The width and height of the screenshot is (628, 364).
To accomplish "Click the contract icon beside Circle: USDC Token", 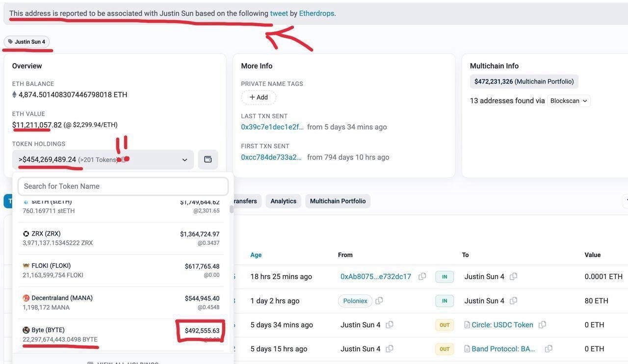I will pyautogui.click(x=467, y=325).
